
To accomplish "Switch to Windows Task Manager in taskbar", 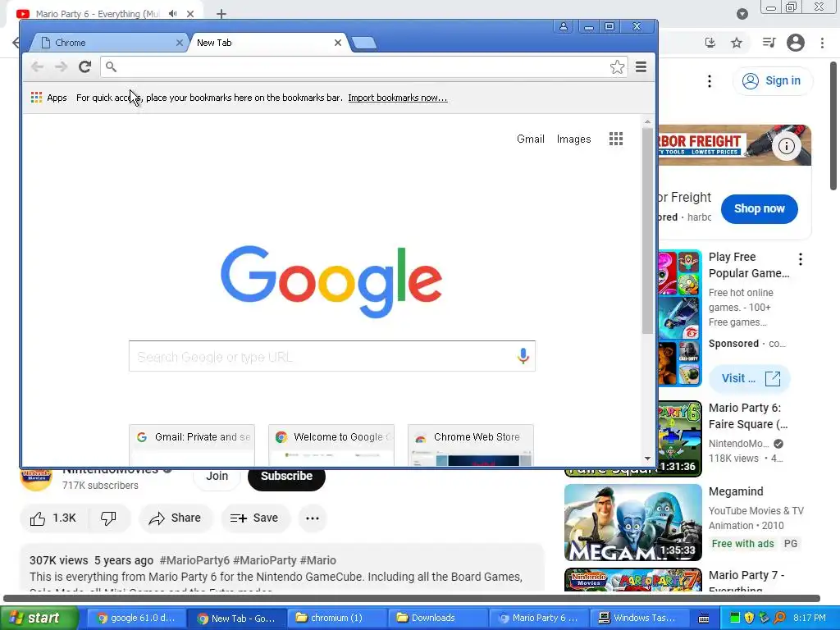I will click(638, 618).
